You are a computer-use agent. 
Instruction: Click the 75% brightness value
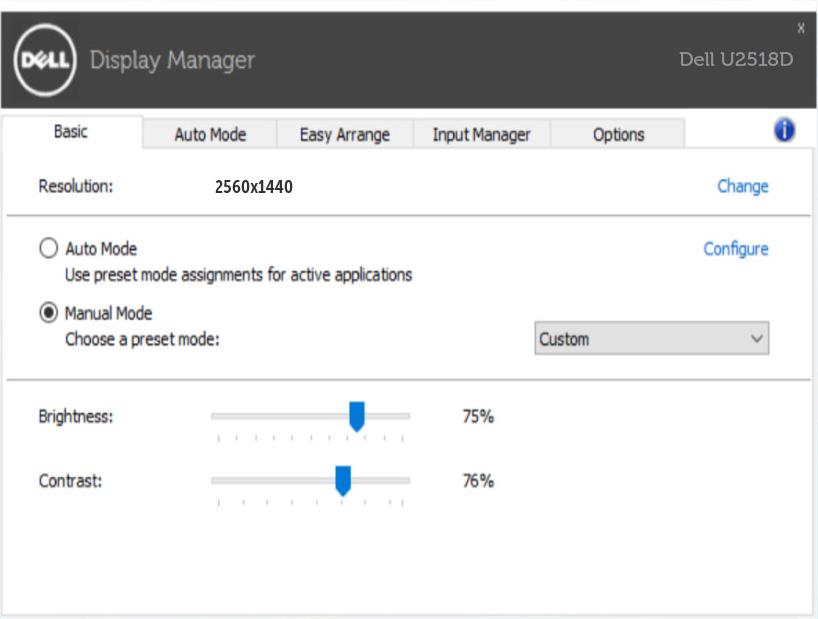pyautogui.click(x=478, y=416)
